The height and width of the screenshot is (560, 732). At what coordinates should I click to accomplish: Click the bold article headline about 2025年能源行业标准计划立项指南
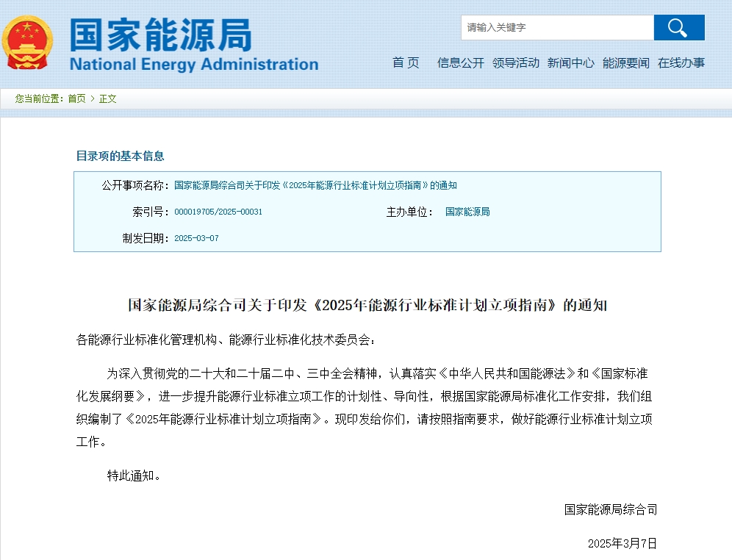pyautogui.click(x=367, y=305)
